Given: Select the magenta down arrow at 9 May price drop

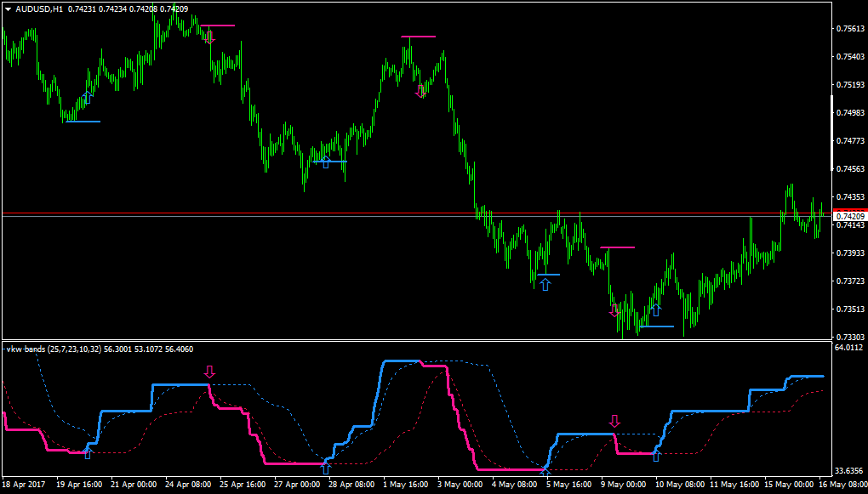Looking at the screenshot, I should coord(614,309).
